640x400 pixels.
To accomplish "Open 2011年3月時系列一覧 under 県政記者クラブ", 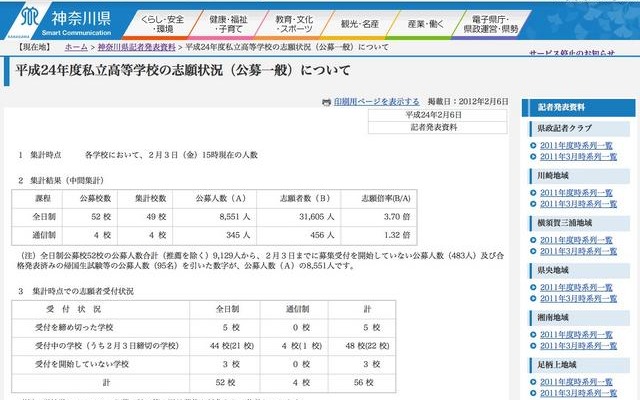I will [578, 157].
